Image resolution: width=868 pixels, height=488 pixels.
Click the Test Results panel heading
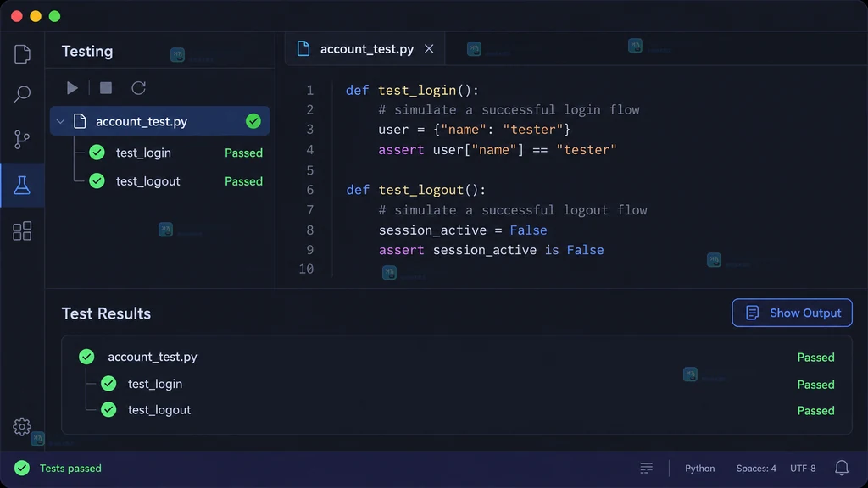click(x=106, y=313)
